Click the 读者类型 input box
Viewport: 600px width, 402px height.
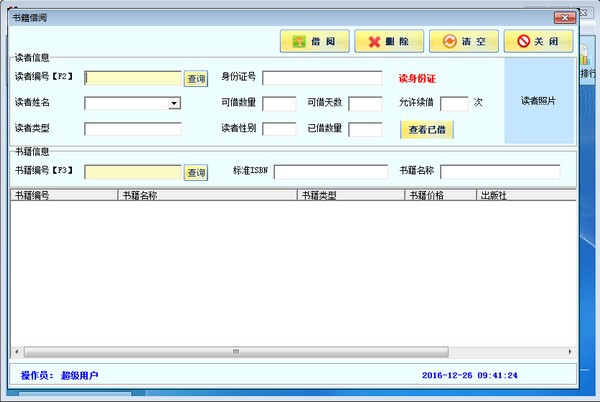point(132,129)
